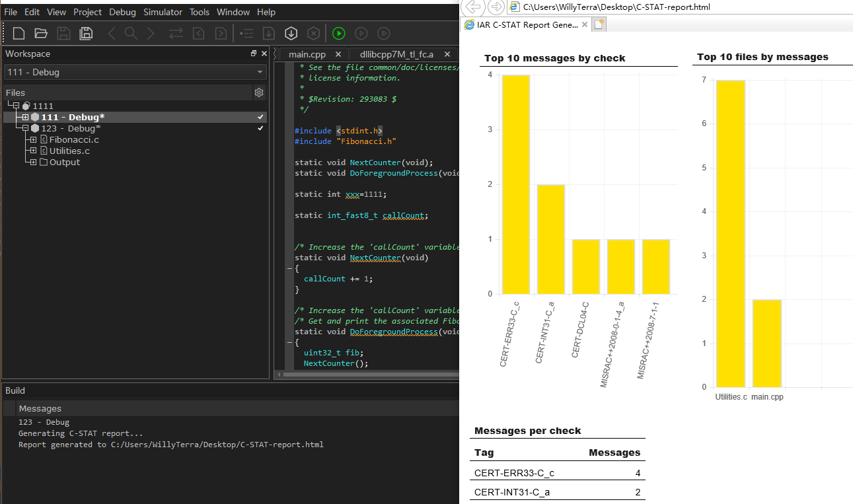Close the IAR C-STAT Report browser tab
The image size is (853, 504).
(x=584, y=24)
